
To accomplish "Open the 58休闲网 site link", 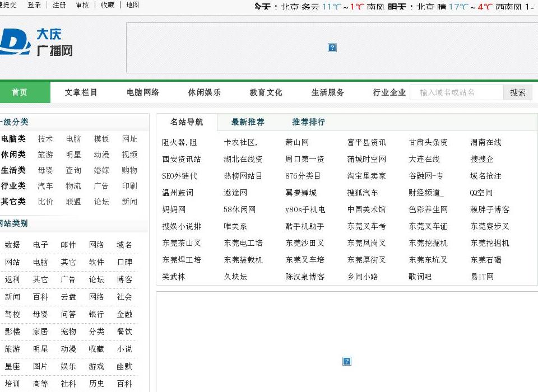I will [x=239, y=209].
